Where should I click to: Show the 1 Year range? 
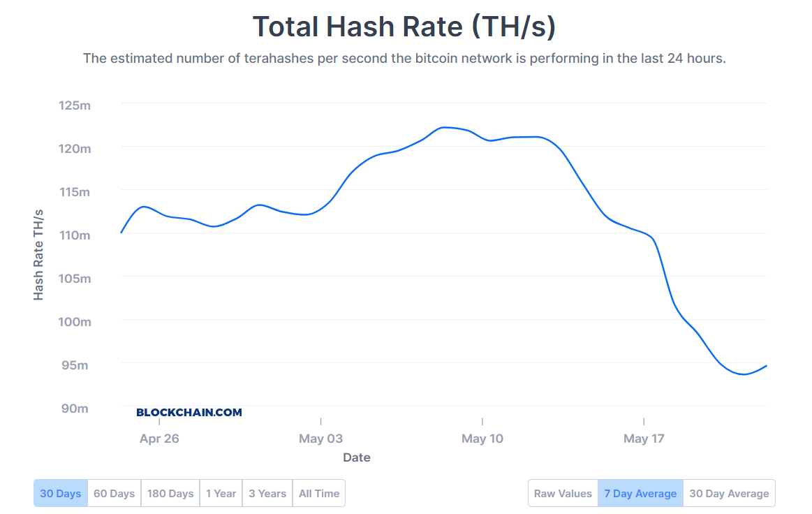click(x=221, y=493)
